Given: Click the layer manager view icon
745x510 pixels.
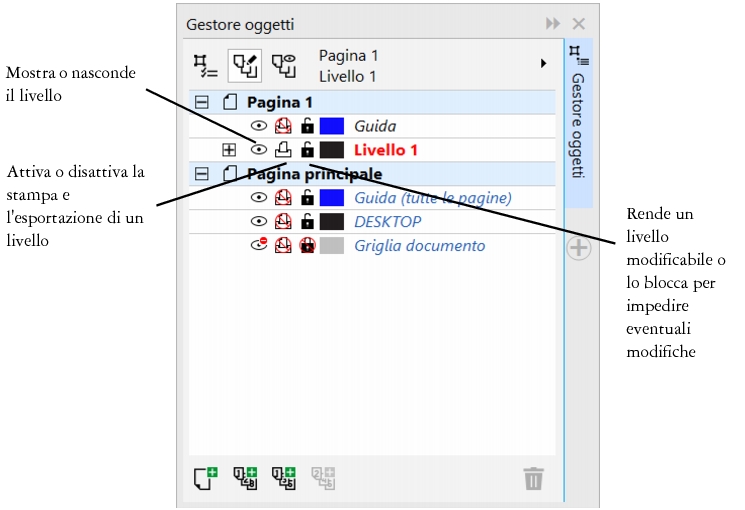Looking at the screenshot, I should click(284, 64).
